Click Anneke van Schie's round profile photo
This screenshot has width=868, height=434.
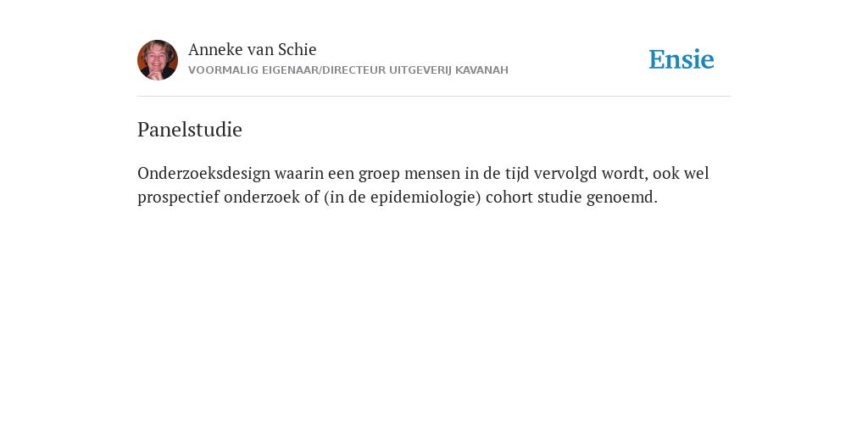pos(158,60)
